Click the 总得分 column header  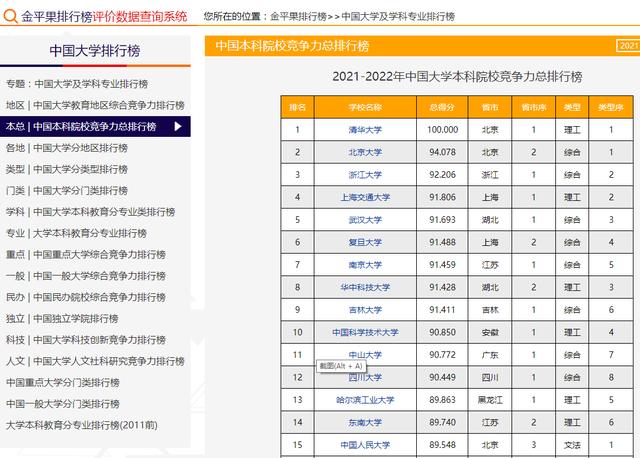tap(442, 107)
